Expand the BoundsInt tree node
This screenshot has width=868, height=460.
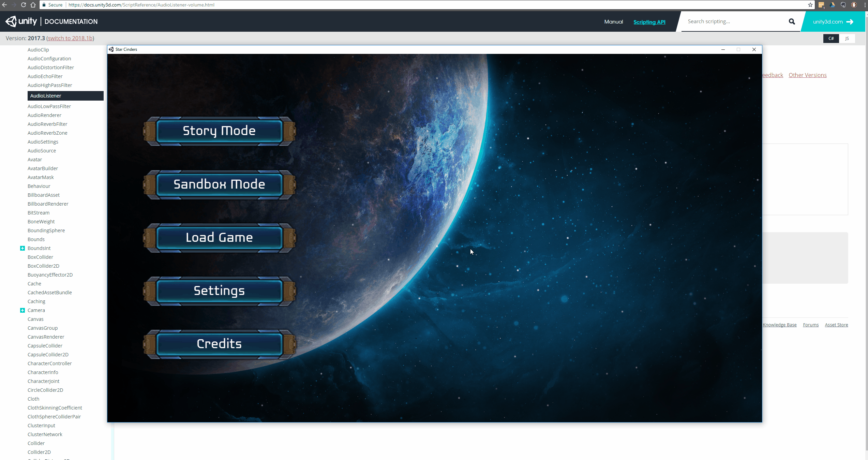pos(23,248)
